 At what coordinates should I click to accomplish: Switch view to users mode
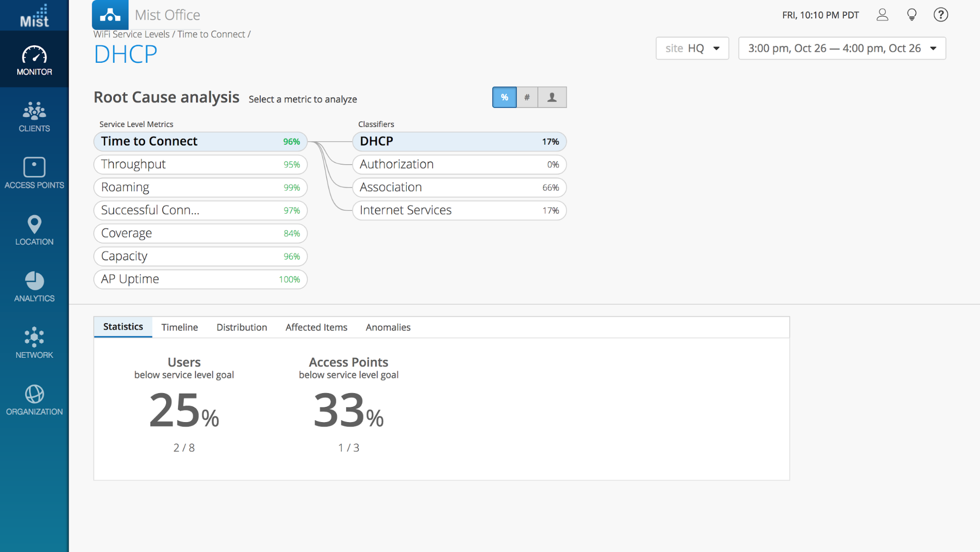pyautogui.click(x=552, y=97)
